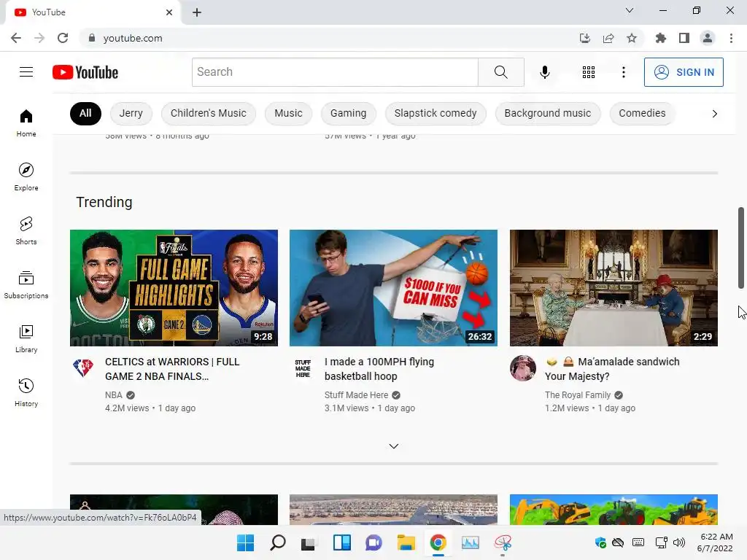Select the All filter chip
747x560 pixels.
[x=85, y=113]
